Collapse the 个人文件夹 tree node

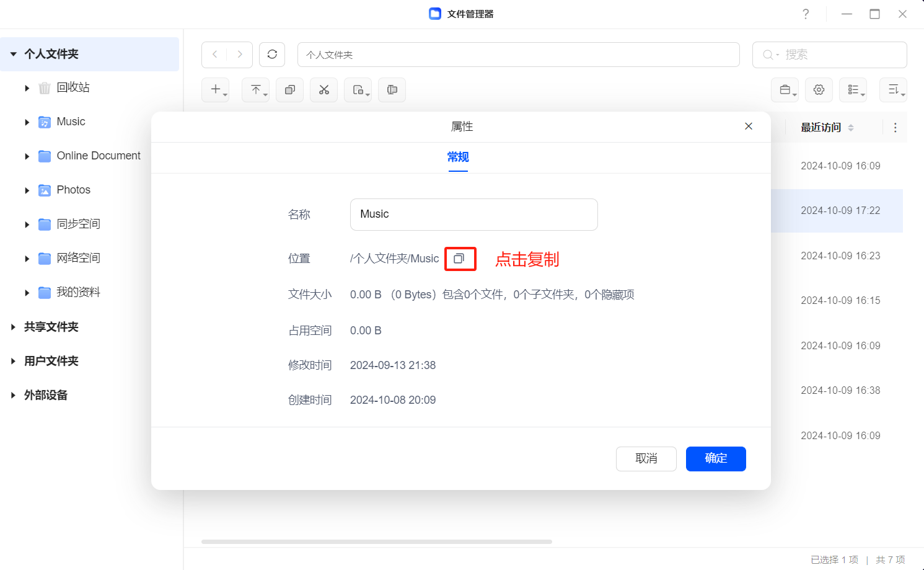[x=13, y=54]
